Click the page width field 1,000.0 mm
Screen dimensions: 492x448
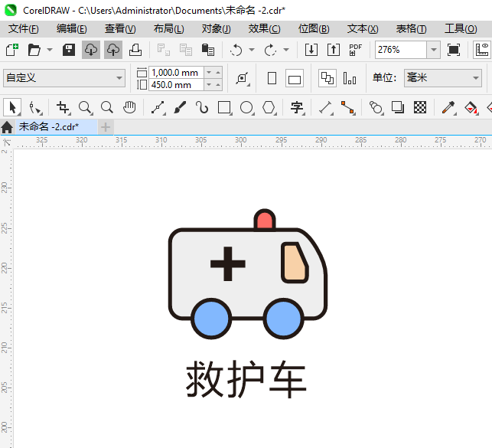coord(176,73)
